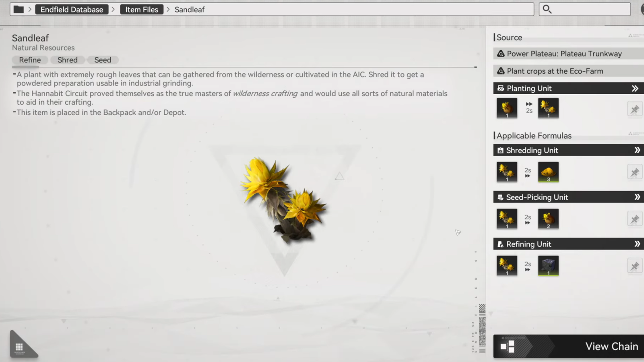Expand the Refining Unit header
The height and width of the screenshot is (362, 644).
(x=637, y=244)
